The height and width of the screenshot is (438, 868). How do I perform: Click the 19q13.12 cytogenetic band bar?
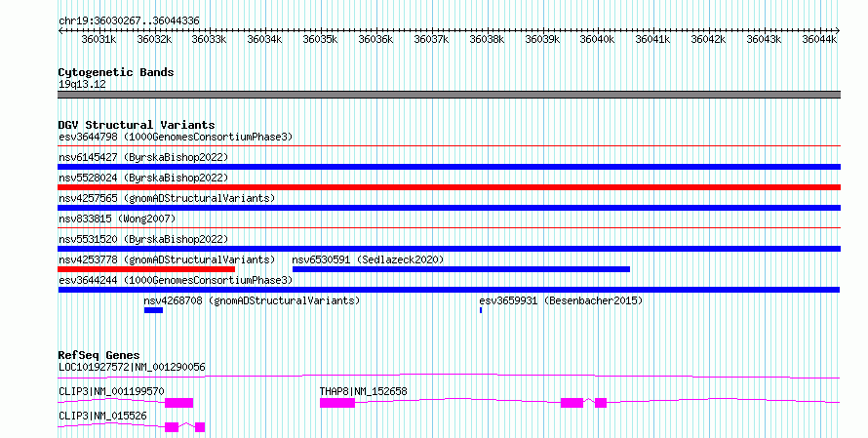click(x=449, y=95)
